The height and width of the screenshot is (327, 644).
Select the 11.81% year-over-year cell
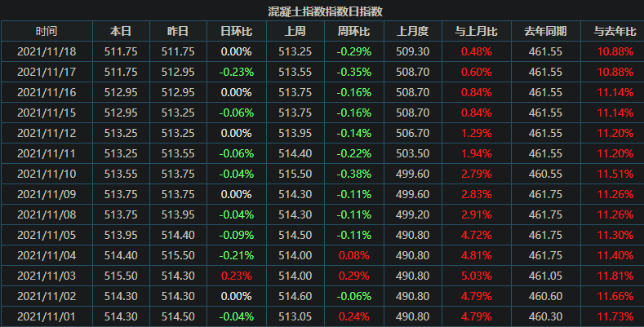[x=615, y=276]
